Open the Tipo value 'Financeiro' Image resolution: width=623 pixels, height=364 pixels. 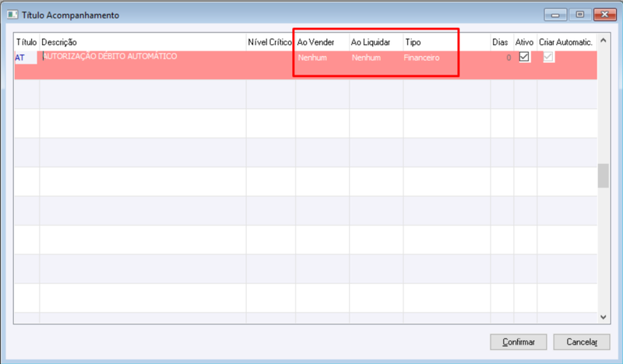tap(421, 58)
